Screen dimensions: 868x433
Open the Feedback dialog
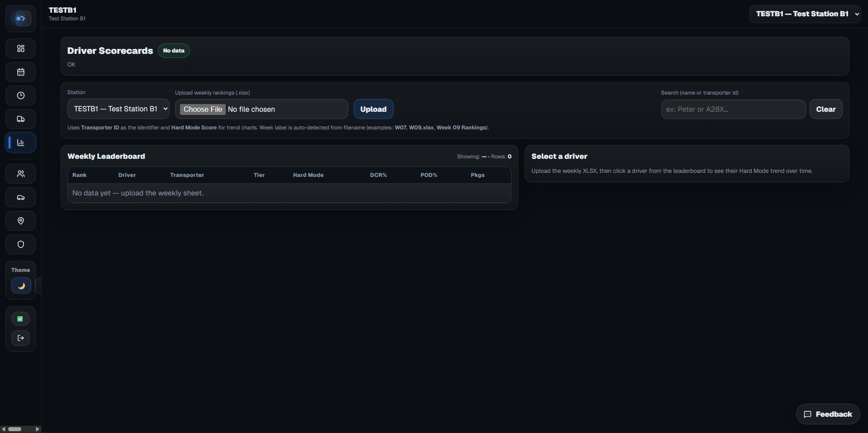(x=827, y=414)
